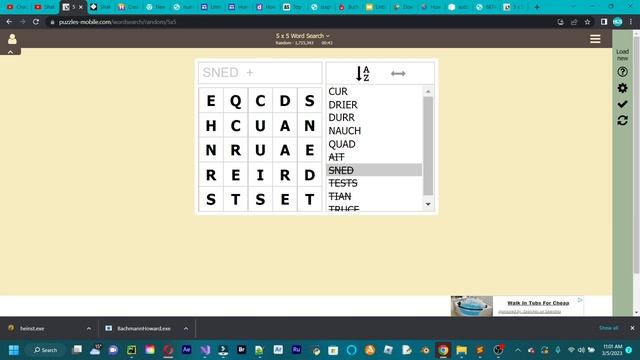Open the share page icon in the address bar
Viewport: 640px width, 360px height.
pyautogui.click(x=574, y=22)
